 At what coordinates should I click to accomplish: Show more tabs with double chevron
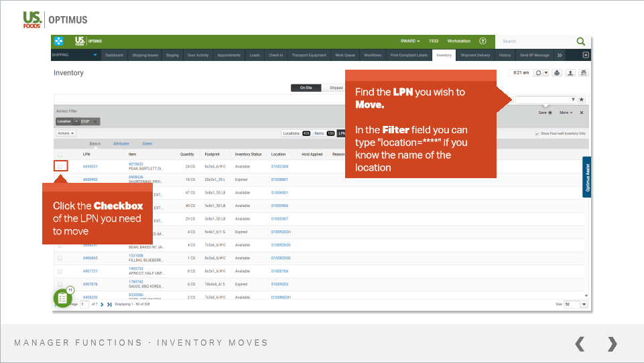[560, 55]
